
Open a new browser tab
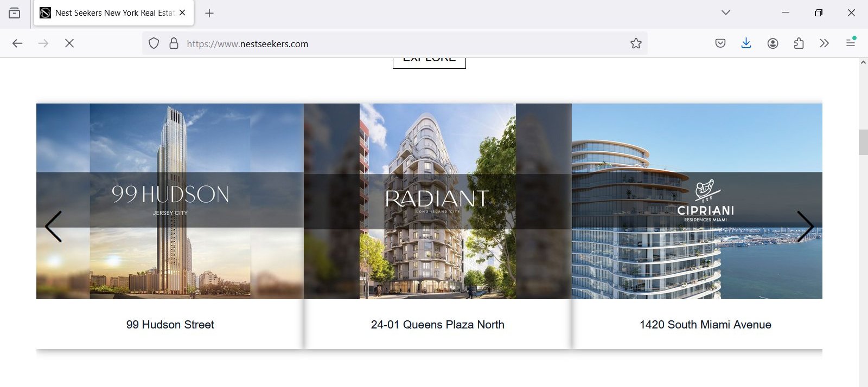209,13
